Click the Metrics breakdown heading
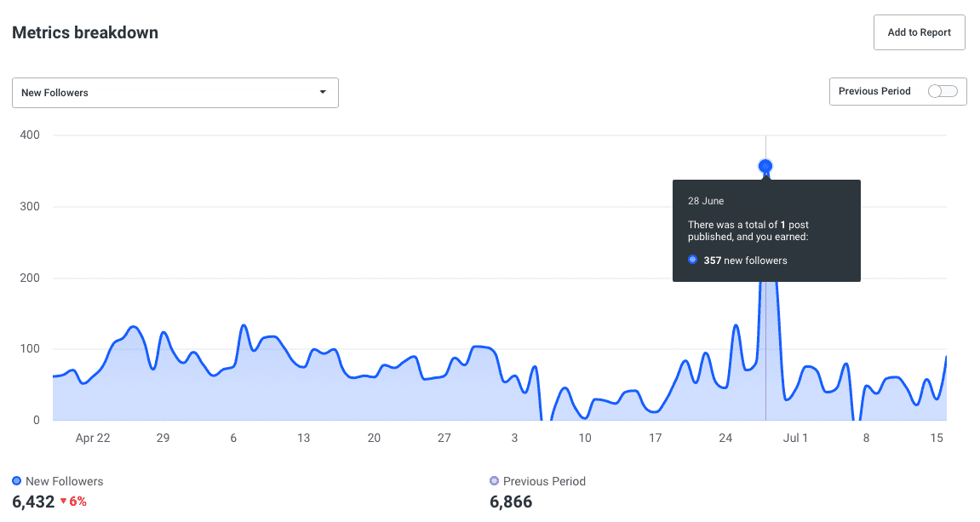Viewport: 980px width, 522px height. click(85, 32)
